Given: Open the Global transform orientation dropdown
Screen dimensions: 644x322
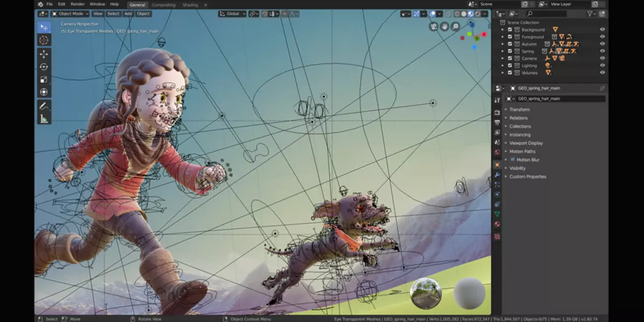Looking at the screenshot, I should coord(232,14).
